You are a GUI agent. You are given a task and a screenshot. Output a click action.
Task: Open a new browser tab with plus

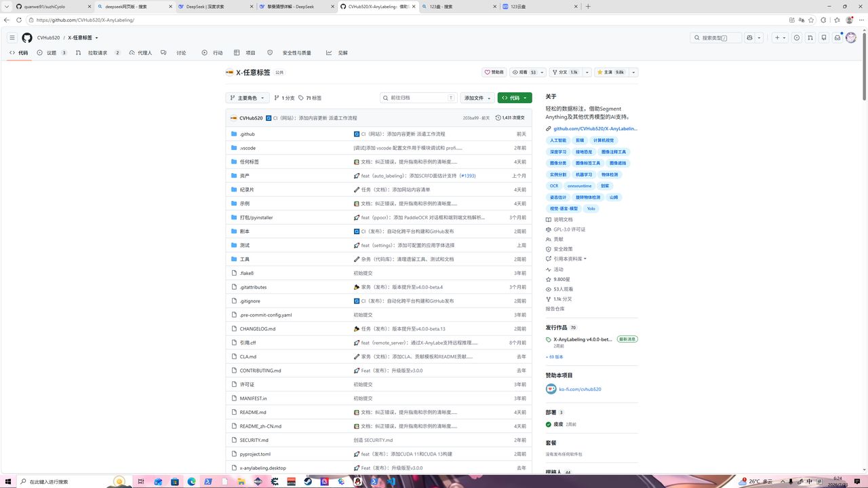[588, 6]
